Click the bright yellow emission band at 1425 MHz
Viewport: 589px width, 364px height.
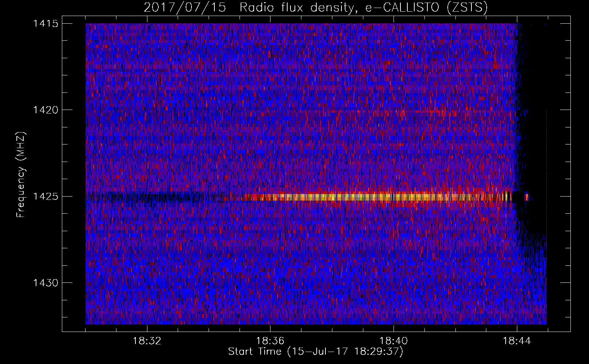pos(377,197)
